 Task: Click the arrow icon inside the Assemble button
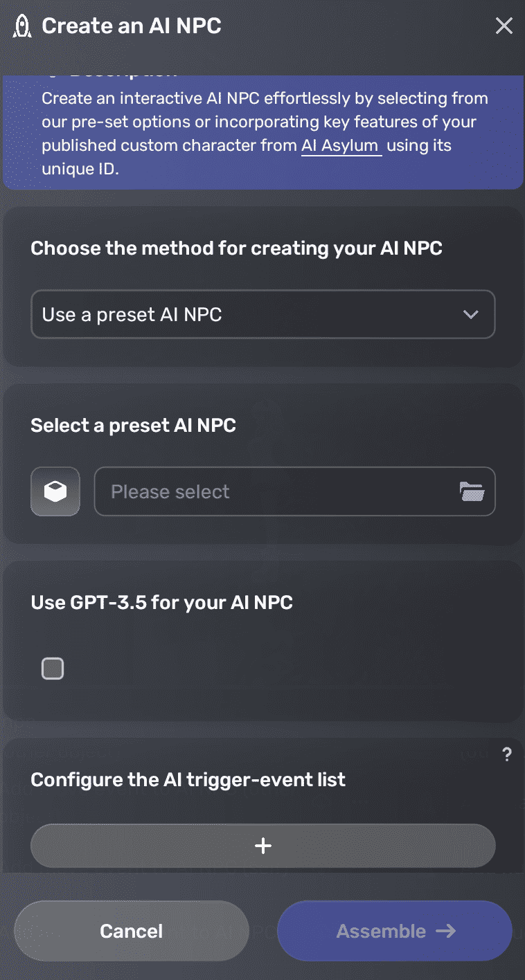(x=447, y=931)
